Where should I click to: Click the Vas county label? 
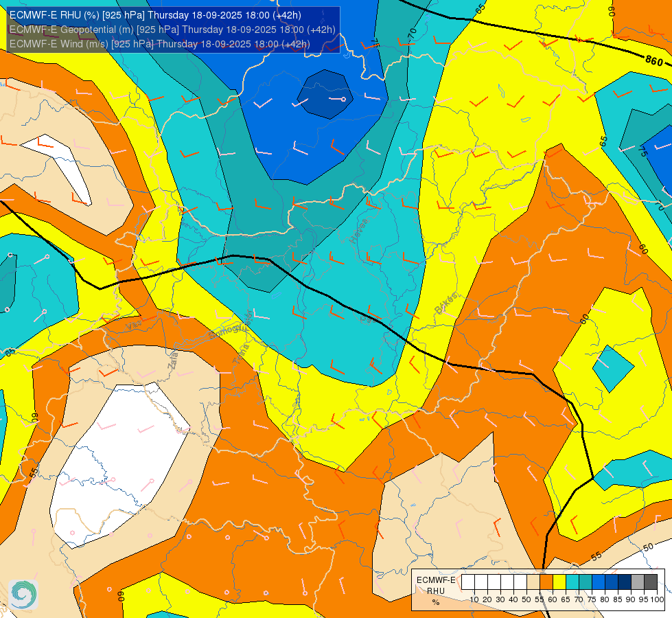(x=134, y=325)
